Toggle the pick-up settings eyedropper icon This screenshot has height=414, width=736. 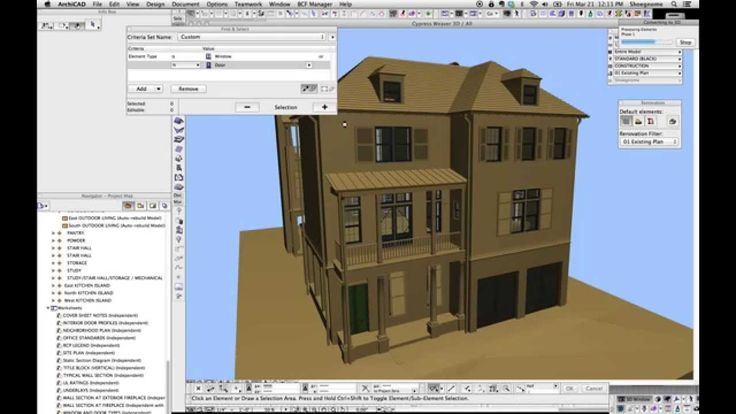point(308,88)
